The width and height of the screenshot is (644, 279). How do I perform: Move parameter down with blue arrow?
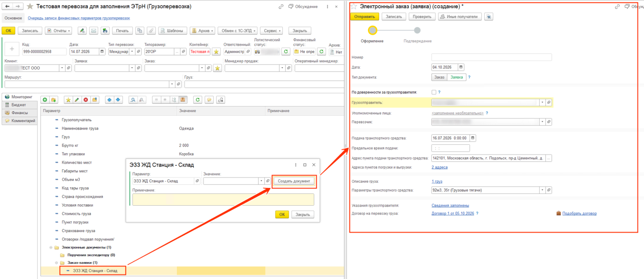click(118, 100)
